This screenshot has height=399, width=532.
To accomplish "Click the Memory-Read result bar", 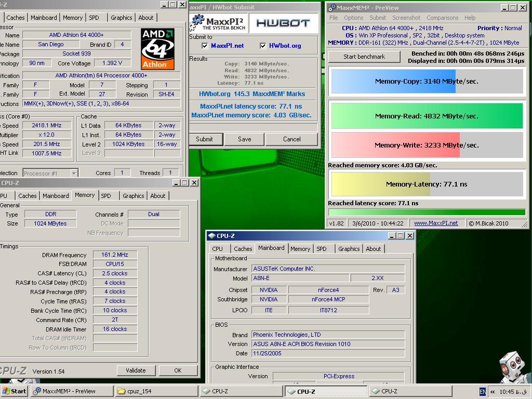I will 427,116.
